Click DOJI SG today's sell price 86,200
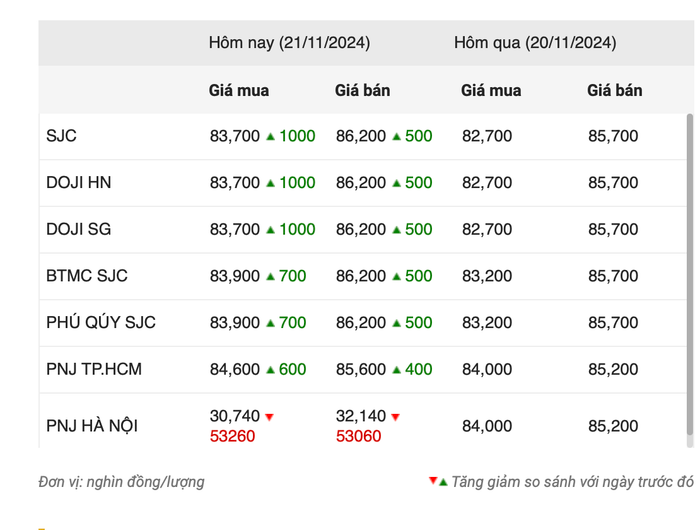This screenshot has height=530, width=700. tap(361, 229)
